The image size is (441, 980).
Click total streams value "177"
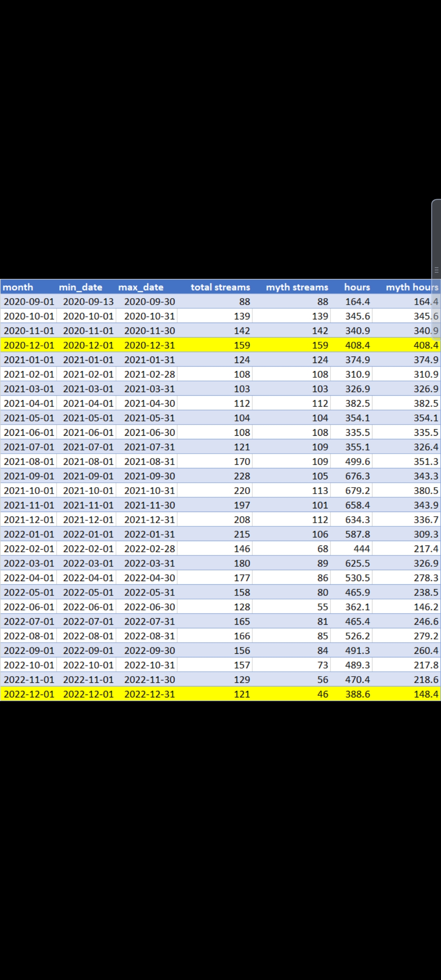coord(242,578)
